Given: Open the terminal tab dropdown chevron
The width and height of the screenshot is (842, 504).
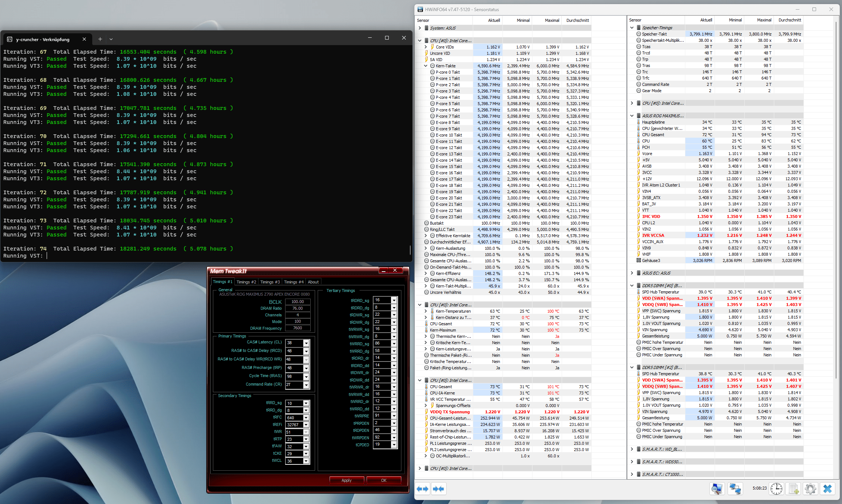Looking at the screenshot, I should 111,39.
